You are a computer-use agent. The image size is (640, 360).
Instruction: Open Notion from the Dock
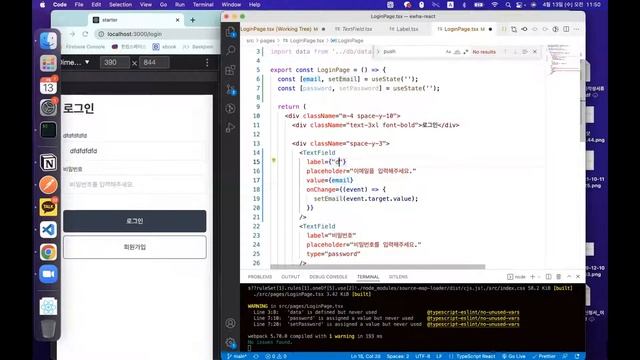pos(48,163)
